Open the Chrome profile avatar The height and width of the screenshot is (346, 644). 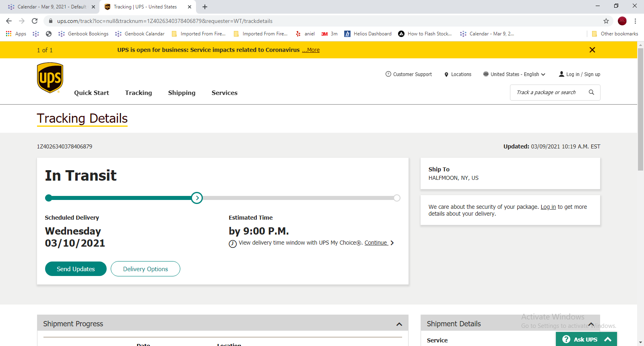click(x=622, y=21)
